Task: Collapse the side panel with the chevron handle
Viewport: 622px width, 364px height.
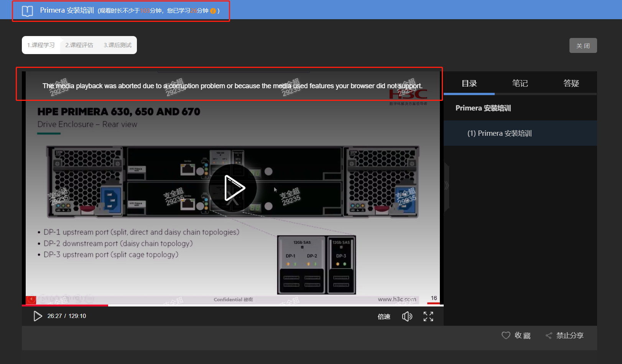Action: coord(446,186)
